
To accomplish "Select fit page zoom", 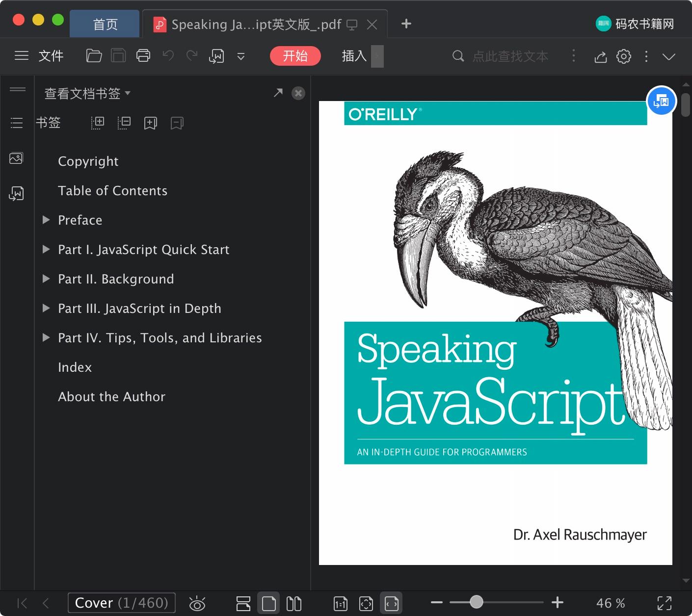I will (366, 604).
